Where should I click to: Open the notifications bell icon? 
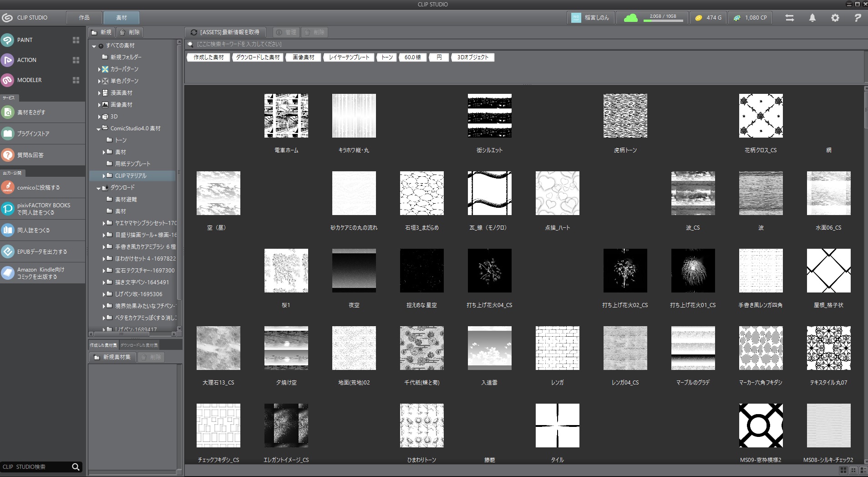coord(812,18)
